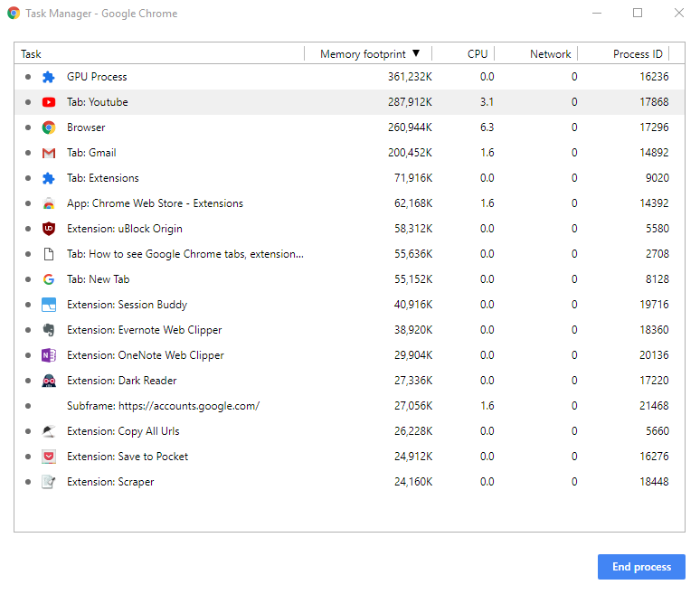This screenshot has height=594, width=700.
Task: Click process ID 16236
Action: tap(654, 77)
